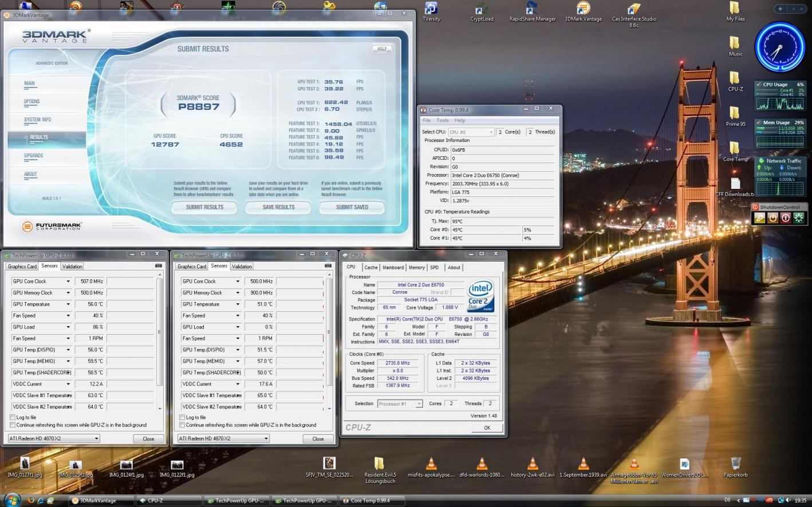Enable 'Log to file' in left GPU-Z window

[x=13, y=417]
